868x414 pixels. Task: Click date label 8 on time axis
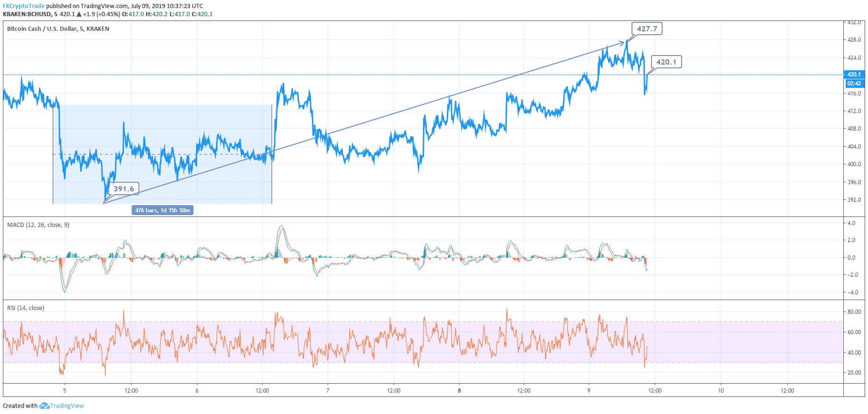click(x=459, y=391)
